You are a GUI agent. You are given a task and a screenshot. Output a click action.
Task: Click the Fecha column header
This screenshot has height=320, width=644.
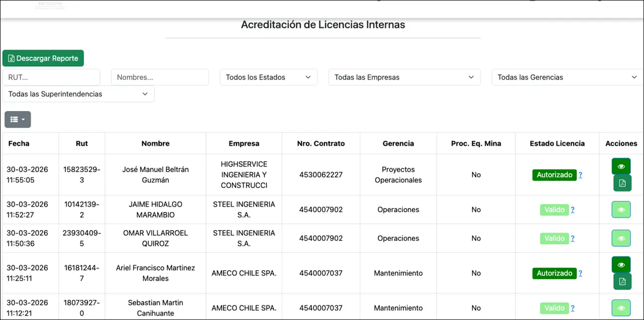(x=19, y=143)
